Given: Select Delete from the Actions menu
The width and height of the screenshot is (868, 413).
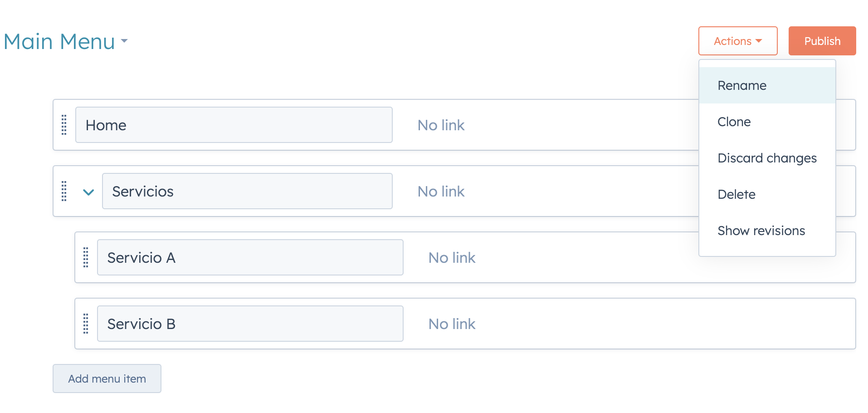Looking at the screenshot, I should [736, 194].
